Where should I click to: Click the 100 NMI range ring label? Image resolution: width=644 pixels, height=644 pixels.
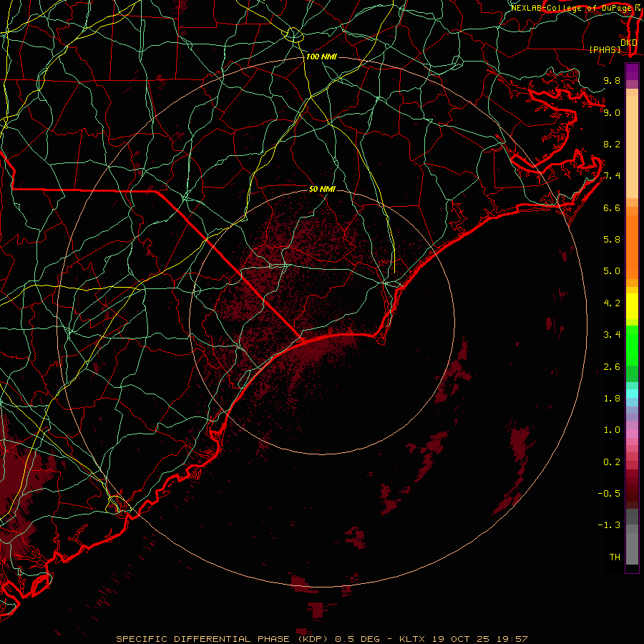pos(321,57)
